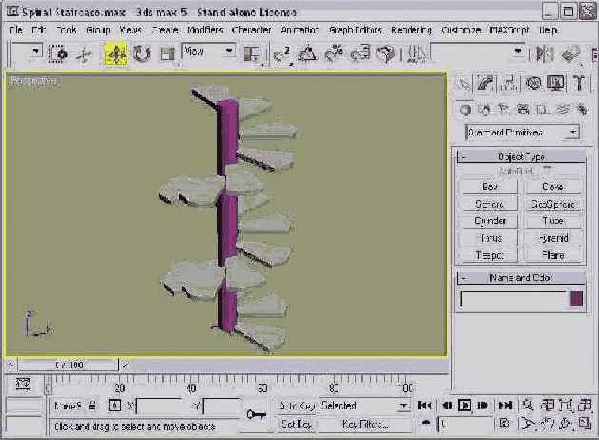Switch to the Modify command panel tab
This screenshot has width=599, height=440.
click(485, 83)
